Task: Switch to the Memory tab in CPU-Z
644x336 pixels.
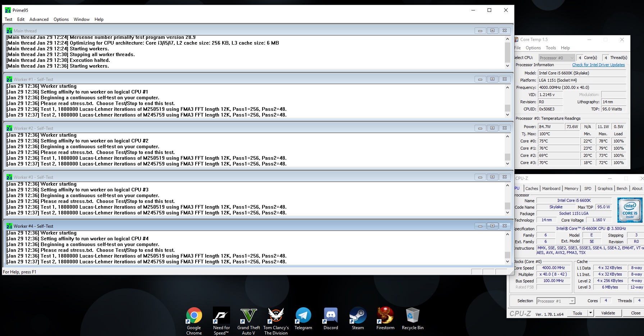Action: (571, 189)
